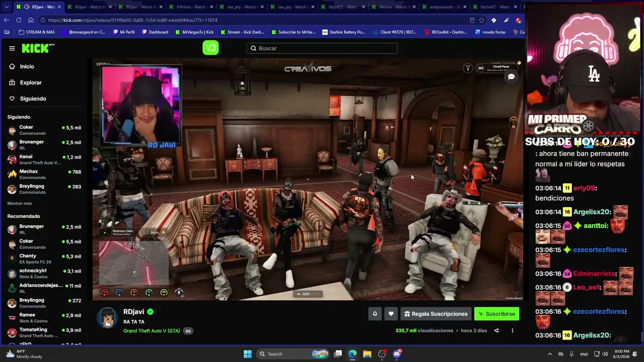Screen dimensions: 644x362
Task: Go to browser home page
Action: (31, 20)
